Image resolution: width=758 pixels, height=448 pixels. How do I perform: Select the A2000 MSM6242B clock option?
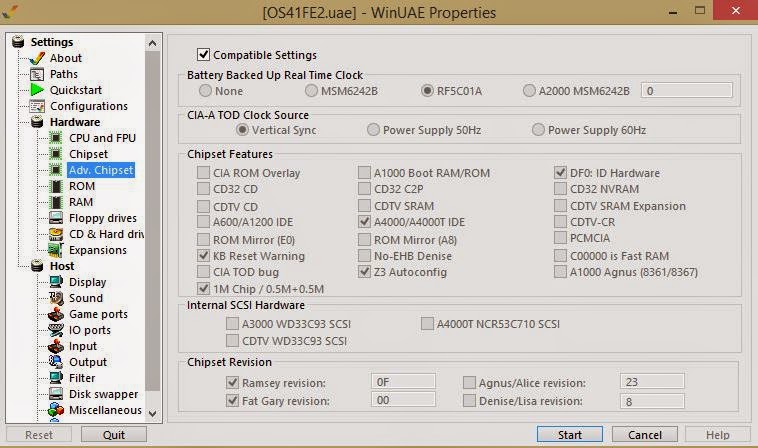click(529, 90)
